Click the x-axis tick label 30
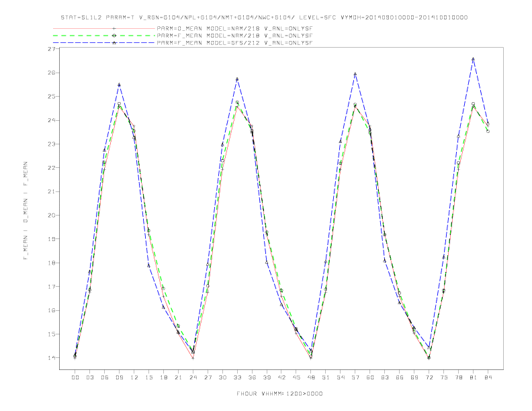Viewport: 532px width, 411px height. coord(222,377)
